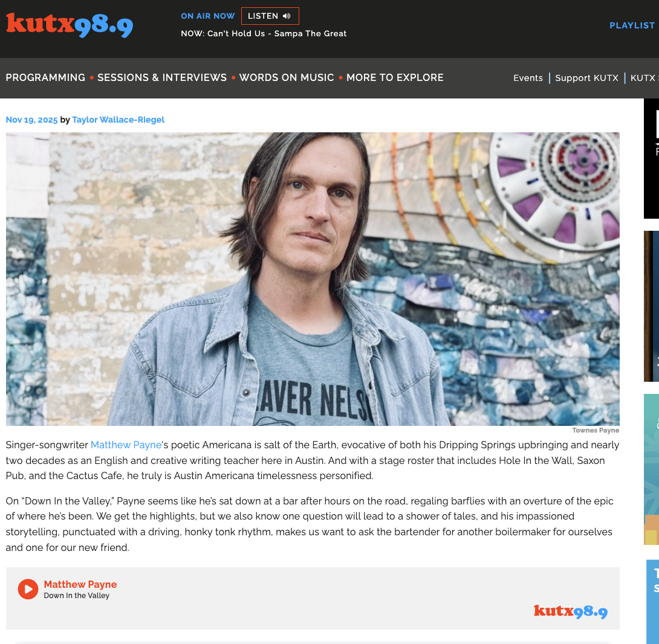This screenshot has width=659, height=644.
Task: Go to the Events page
Action: 528,78
